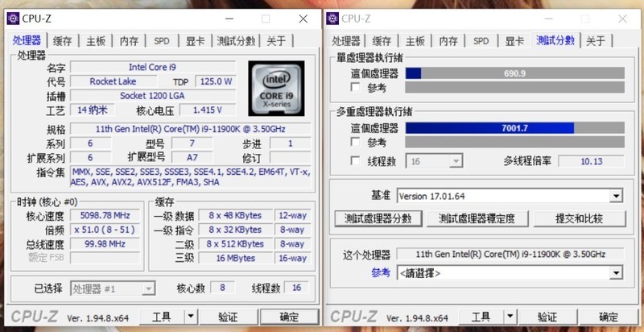Close the right CPU-Z window
The height and width of the screenshot is (332, 644).
622,19
